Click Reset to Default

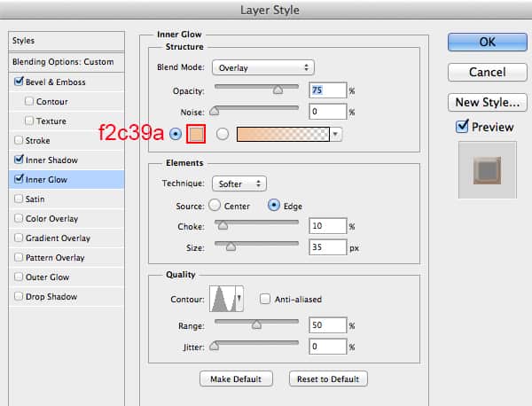click(328, 379)
